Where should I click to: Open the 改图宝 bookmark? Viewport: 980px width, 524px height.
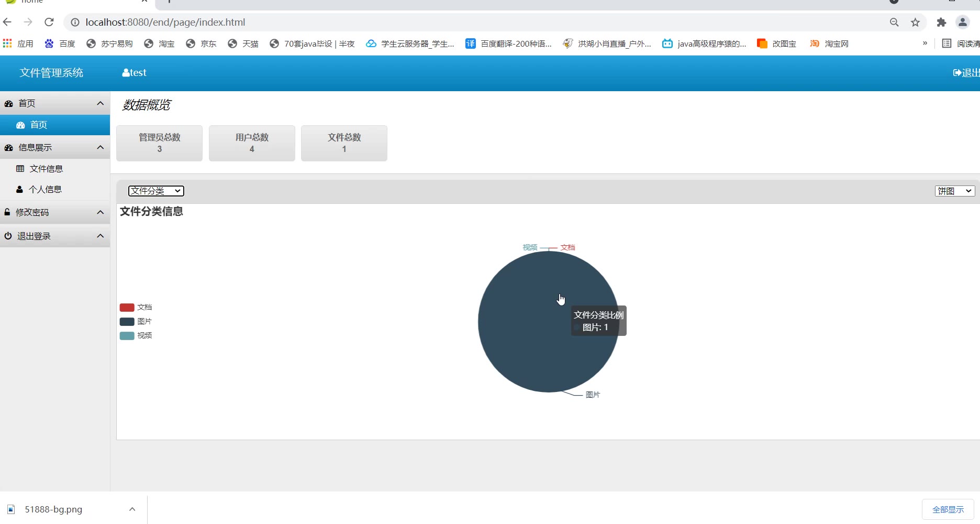[776, 43]
